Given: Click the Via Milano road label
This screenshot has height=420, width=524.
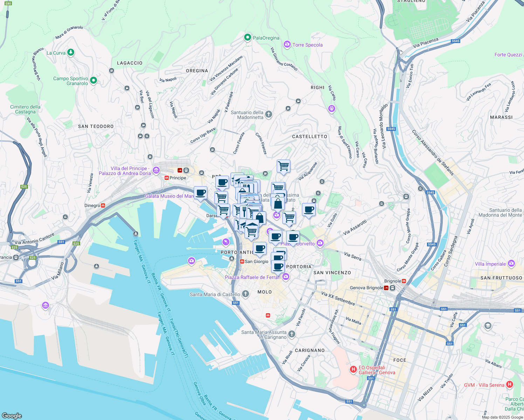Looking at the screenshot, I should pos(58,271).
